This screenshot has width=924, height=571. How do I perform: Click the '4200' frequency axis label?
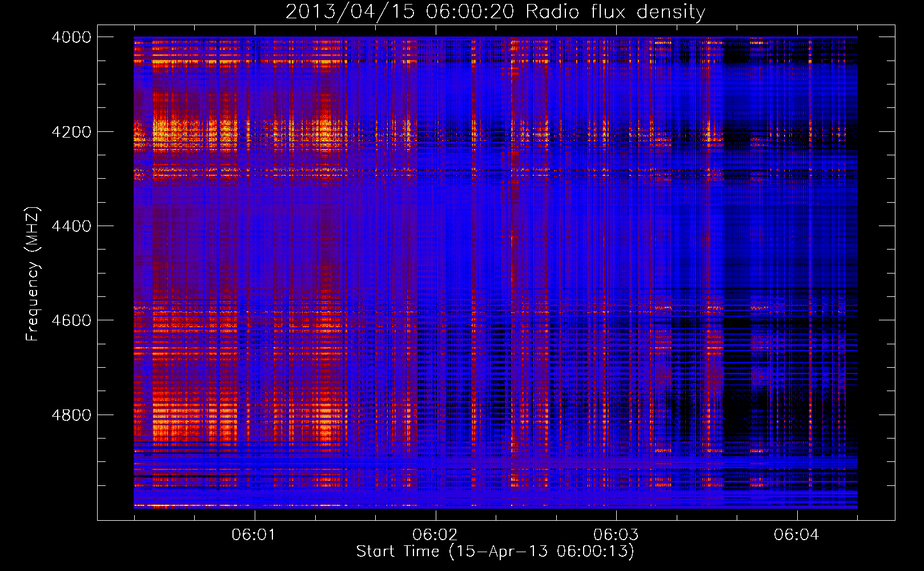pyautogui.click(x=71, y=132)
